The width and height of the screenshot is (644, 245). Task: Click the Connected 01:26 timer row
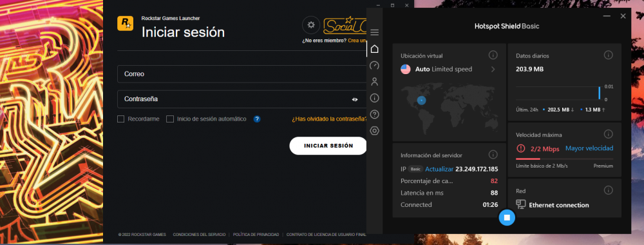point(450,205)
